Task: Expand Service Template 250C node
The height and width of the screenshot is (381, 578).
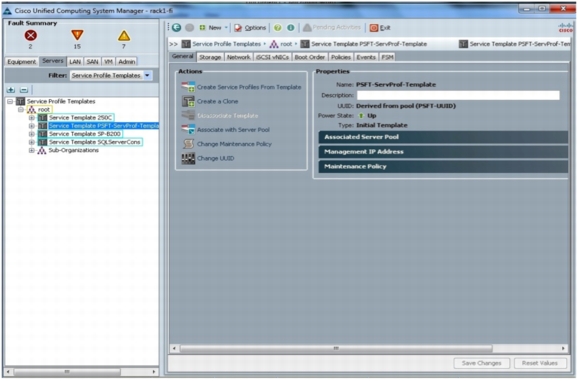Action: coord(32,118)
